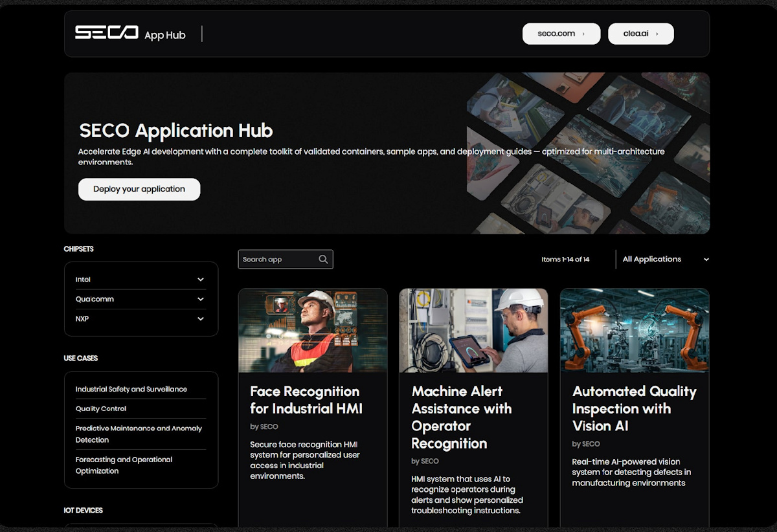The width and height of the screenshot is (777, 532).
Task: Click the Items 1-14 of 14 counter
Action: point(565,260)
